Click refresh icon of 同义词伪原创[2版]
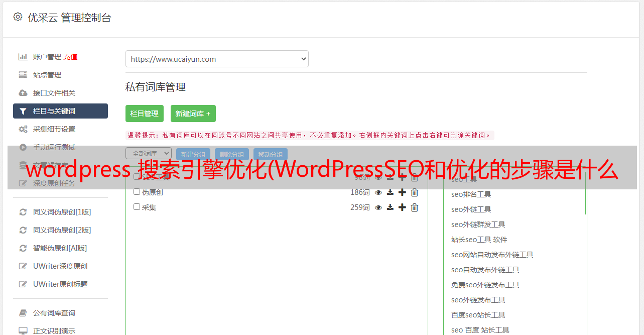The image size is (644, 335). click(23, 230)
